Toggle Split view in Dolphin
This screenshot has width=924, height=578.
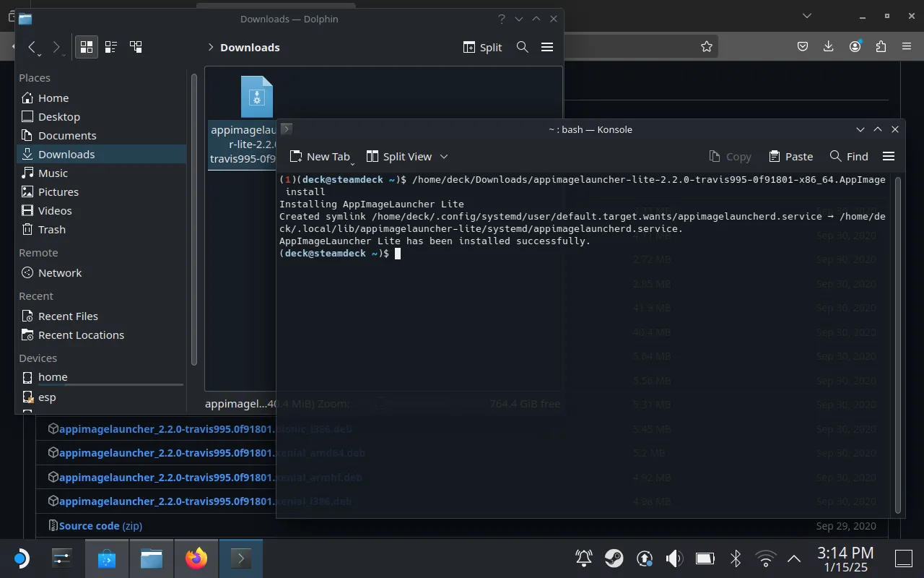481,47
